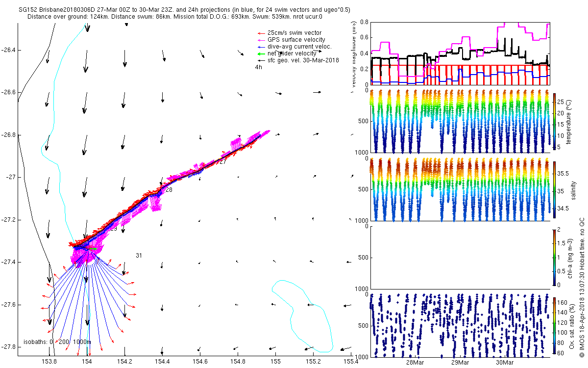Click the 'GPS surface velocity' legend text
This screenshot has height=368, width=588.
pos(296,40)
